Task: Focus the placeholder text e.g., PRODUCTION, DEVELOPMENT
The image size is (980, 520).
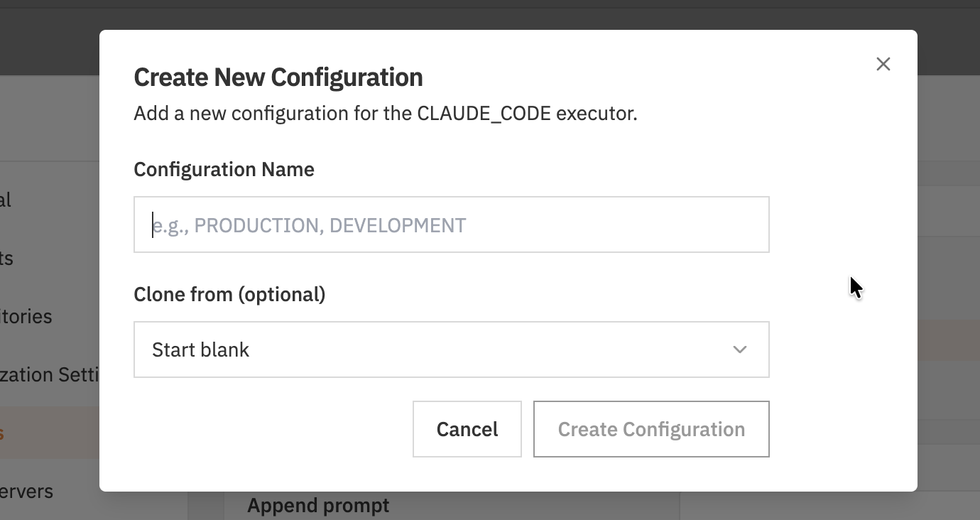Action: pos(309,224)
